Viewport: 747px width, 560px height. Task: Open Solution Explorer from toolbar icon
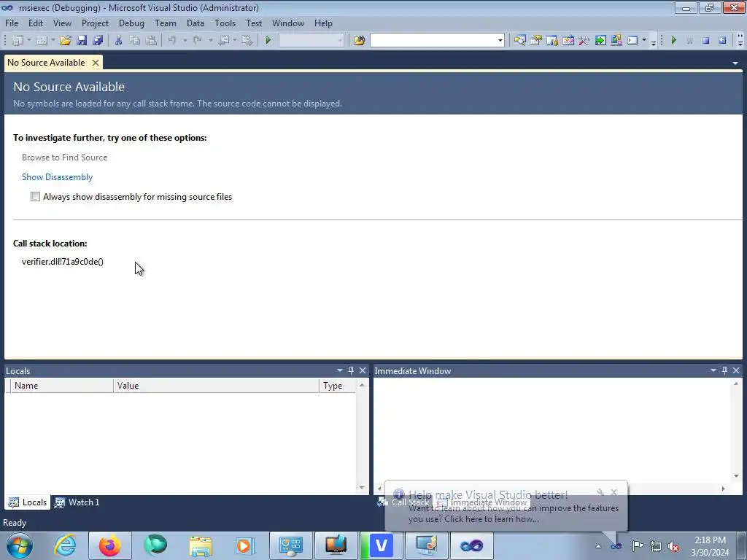519,41
